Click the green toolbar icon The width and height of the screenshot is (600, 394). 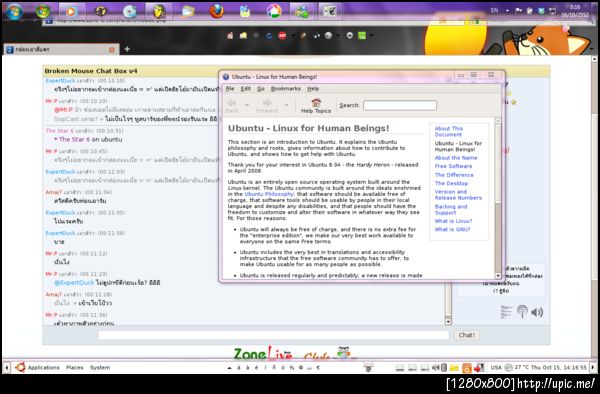point(362,36)
